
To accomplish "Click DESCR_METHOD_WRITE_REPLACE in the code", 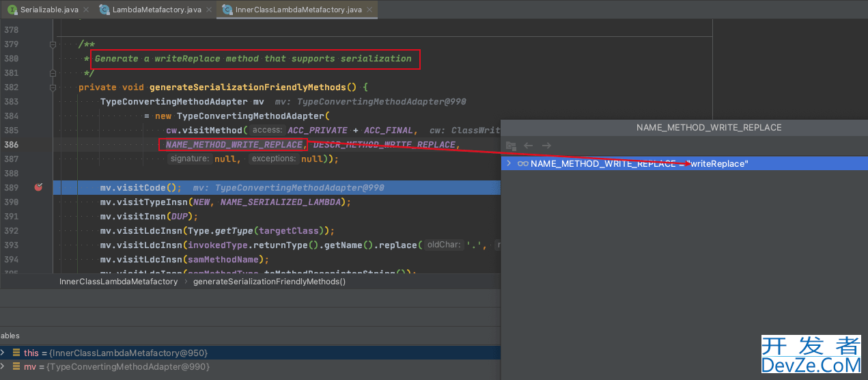I will coord(384,145).
